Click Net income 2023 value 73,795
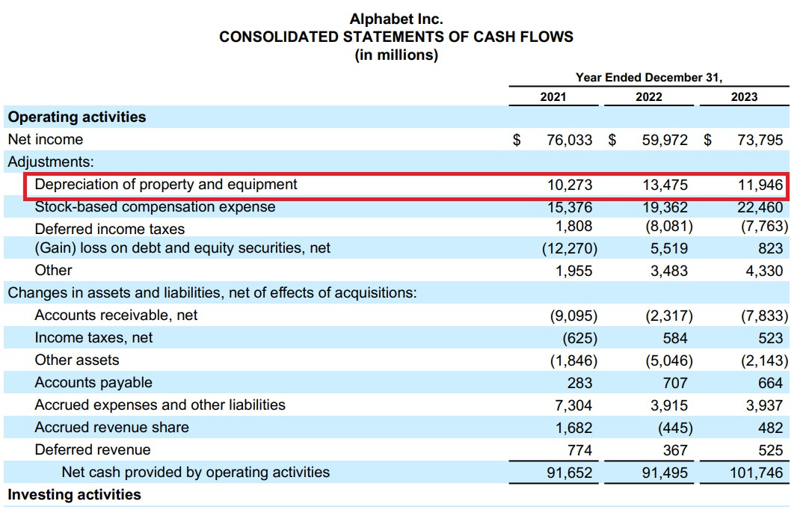Viewport: 812px width, 507px height. coord(760,140)
